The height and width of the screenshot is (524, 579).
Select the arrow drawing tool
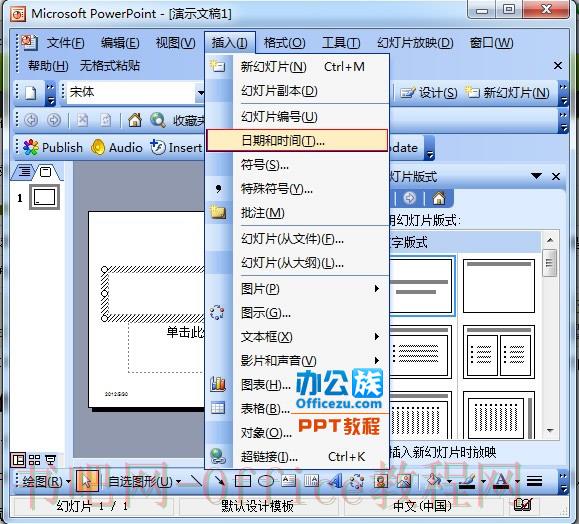[219, 480]
